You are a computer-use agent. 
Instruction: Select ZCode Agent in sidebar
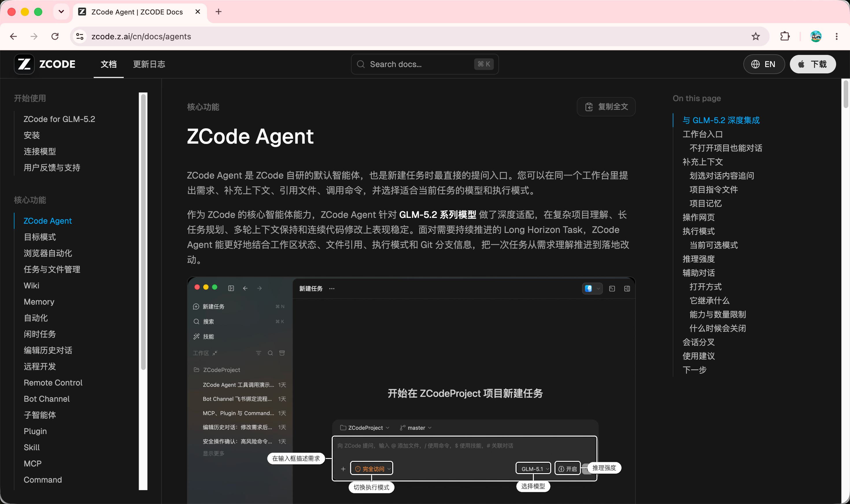point(48,221)
